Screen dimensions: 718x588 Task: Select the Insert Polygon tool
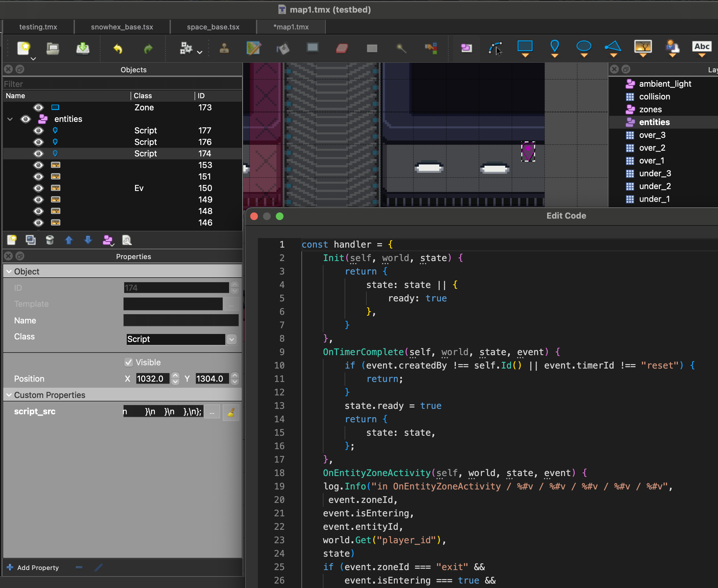coord(613,48)
